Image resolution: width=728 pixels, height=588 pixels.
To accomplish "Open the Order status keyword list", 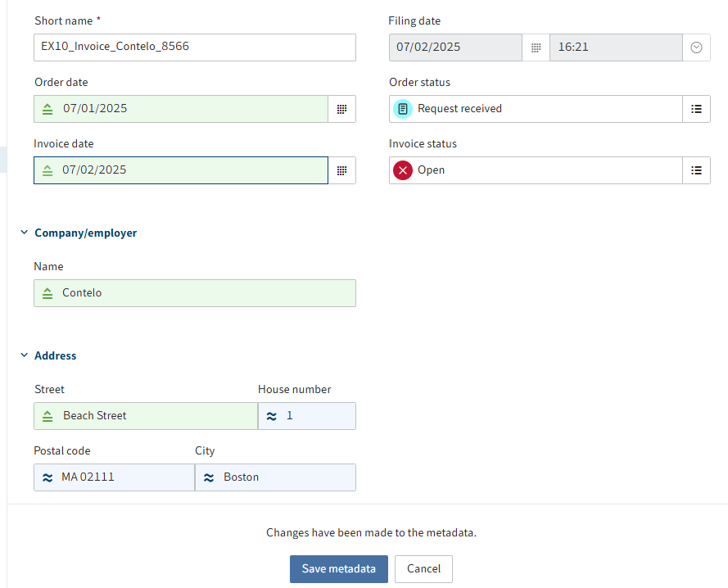I will pos(696,109).
